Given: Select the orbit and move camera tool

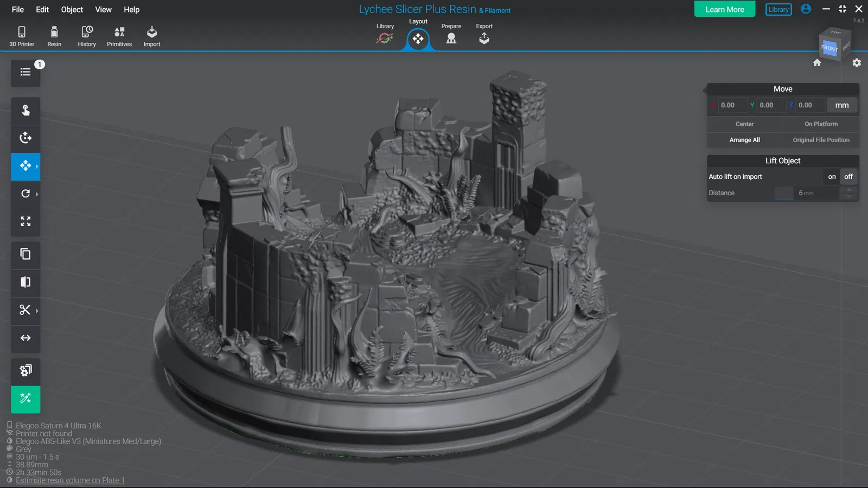Looking at the screenshot, I should pos(25,138).
